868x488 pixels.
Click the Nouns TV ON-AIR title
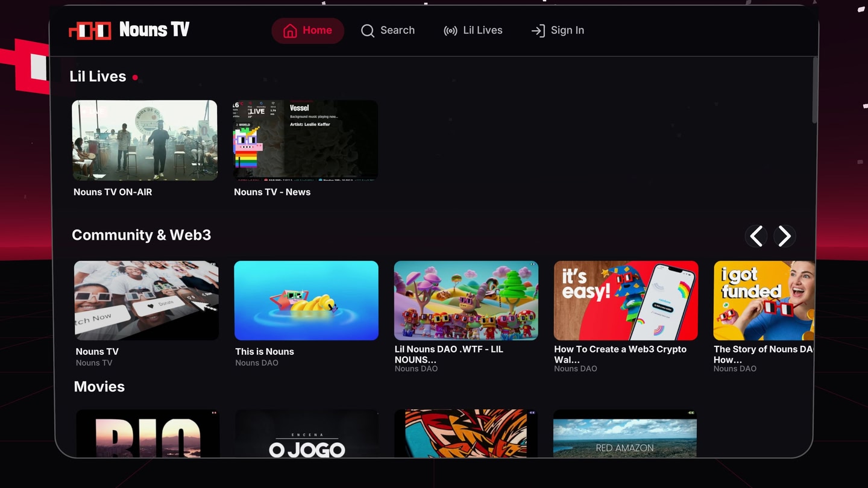113,192
